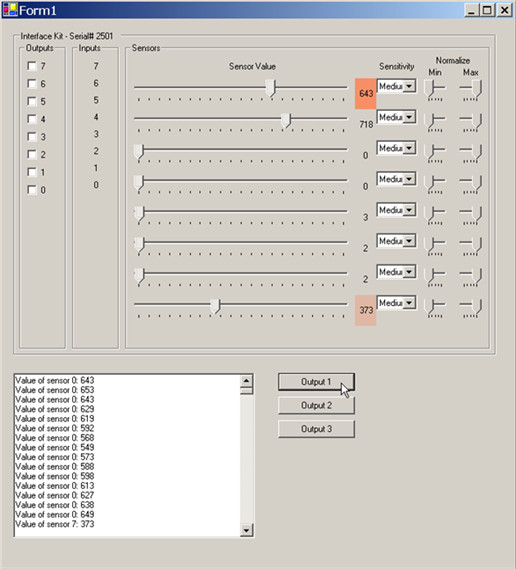Screen dimensions: 516x569
Task: Maximize the Form1 window
Action: tap(487, 10)
